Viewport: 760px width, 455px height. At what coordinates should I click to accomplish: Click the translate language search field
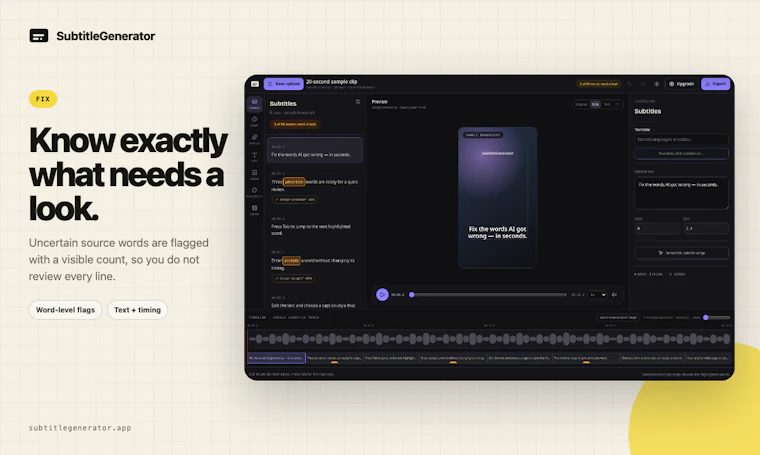pos(681,140)
